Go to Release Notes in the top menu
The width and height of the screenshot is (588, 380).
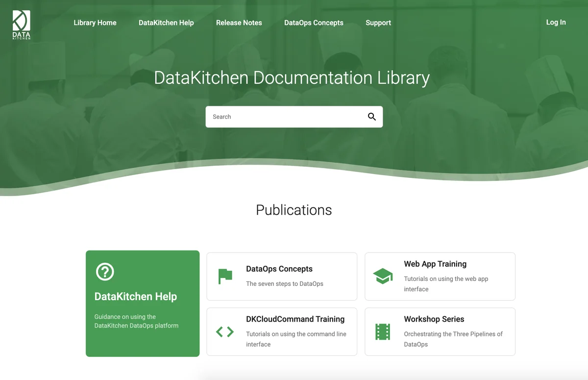[239, 23]
